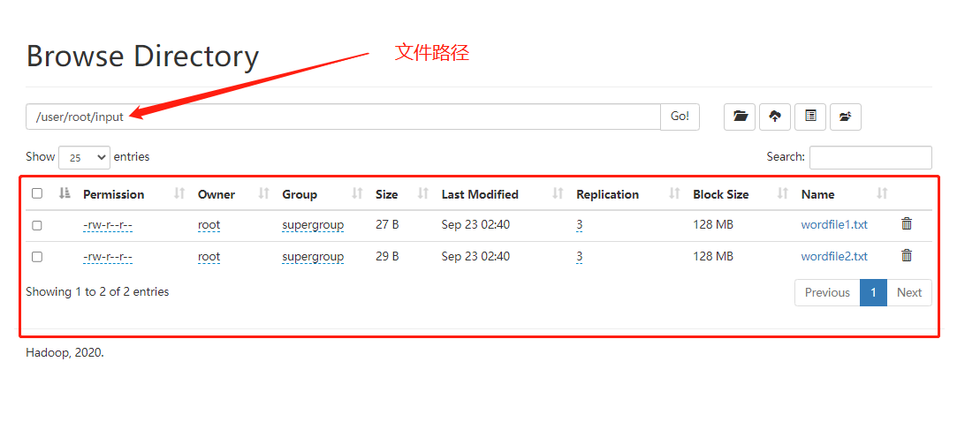Sort by the Size column sort arrows
The height and width of the screenshot is (422, 980).
point(423,194)
